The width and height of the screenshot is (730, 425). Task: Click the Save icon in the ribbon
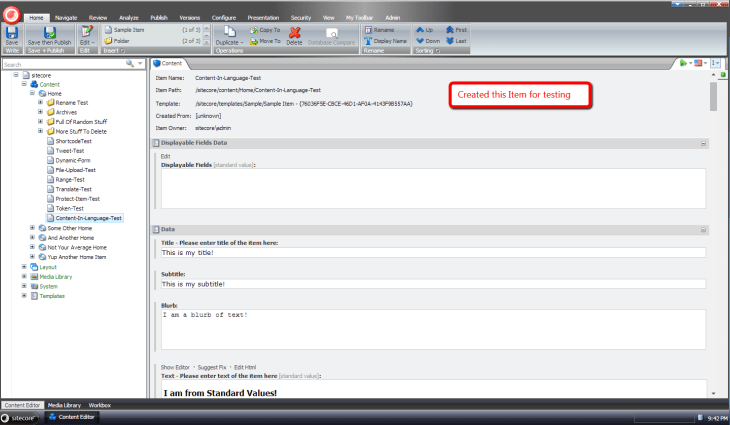[x=12, y=33]
